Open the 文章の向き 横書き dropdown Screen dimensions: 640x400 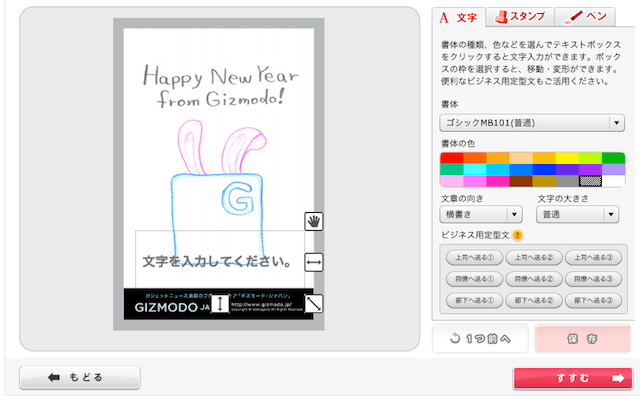481,214
